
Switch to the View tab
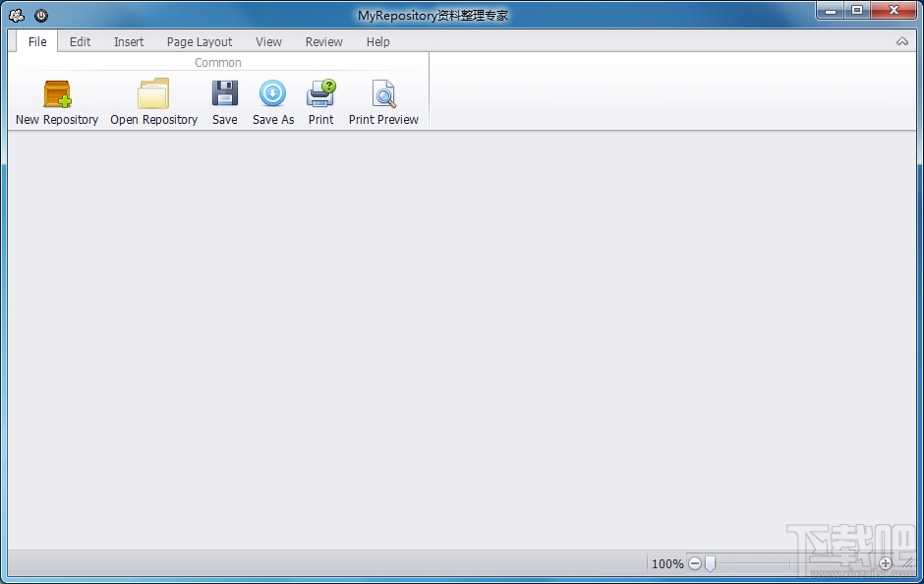click(268, 42)
